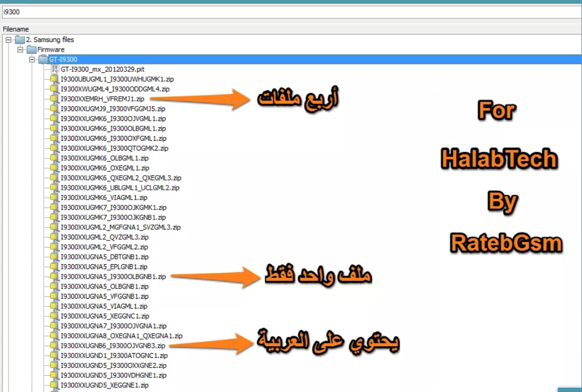Screen dimensions: 582x392
Task: Select I9300XXUGMK6_I9300OLBGML1.zip file name
Action: coord(113,128)
